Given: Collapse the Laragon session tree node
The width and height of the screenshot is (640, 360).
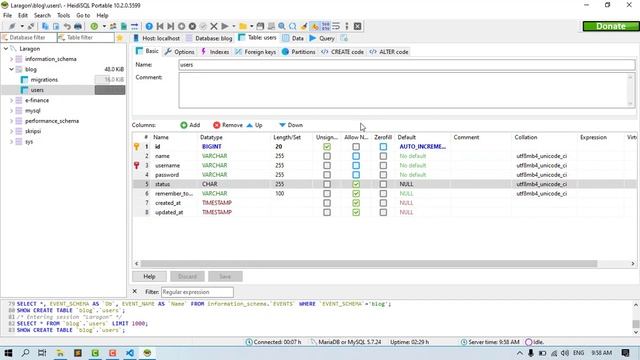Looking at the screenshot, I should tap(6, 49).
